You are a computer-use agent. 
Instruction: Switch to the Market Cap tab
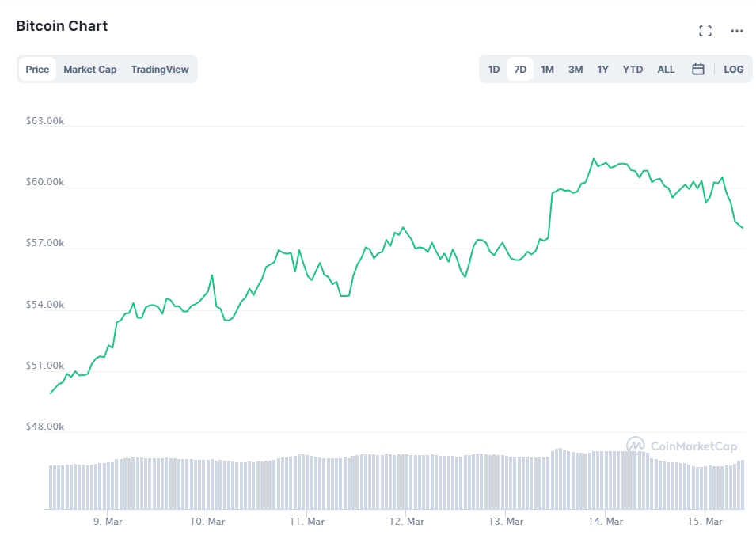(x=89, y=69)
